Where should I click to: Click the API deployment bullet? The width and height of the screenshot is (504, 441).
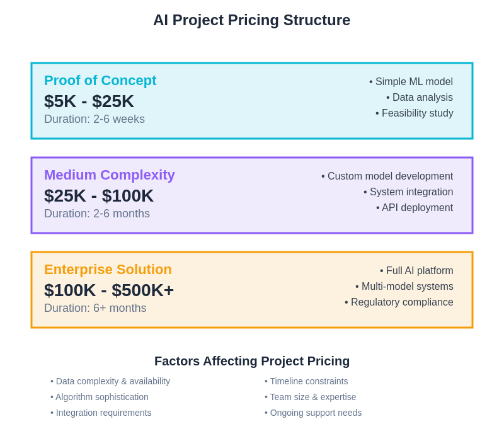[415, 208]
